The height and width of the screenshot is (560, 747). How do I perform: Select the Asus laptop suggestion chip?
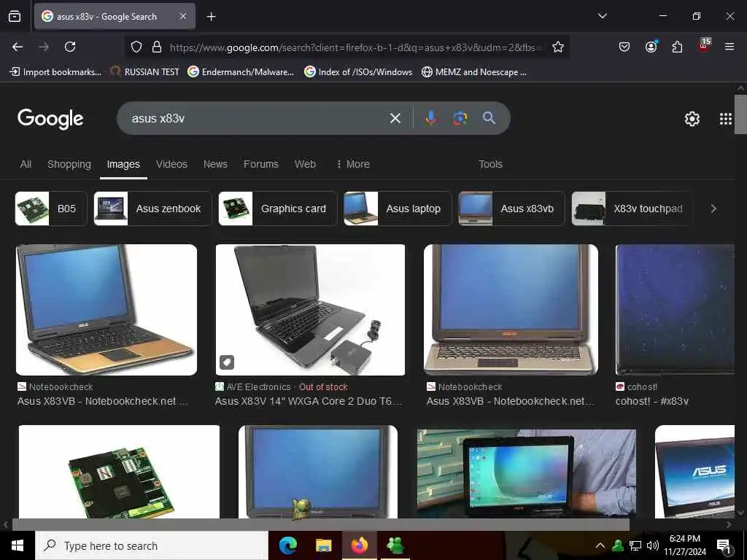tap(398, 209)
